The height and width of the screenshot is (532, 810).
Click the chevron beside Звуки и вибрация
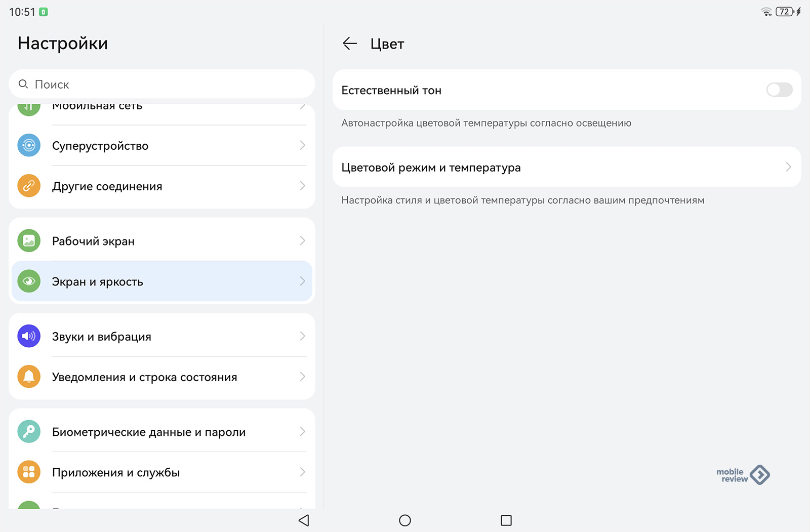point(302,337)
